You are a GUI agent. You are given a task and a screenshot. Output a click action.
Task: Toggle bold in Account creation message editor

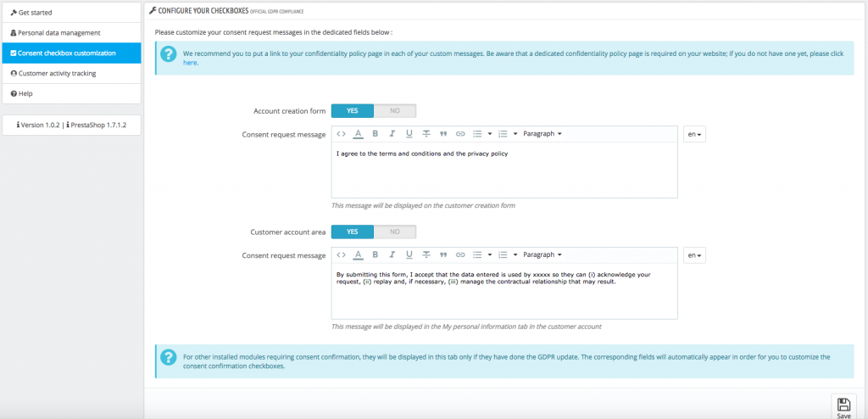[x=376, y=133]
